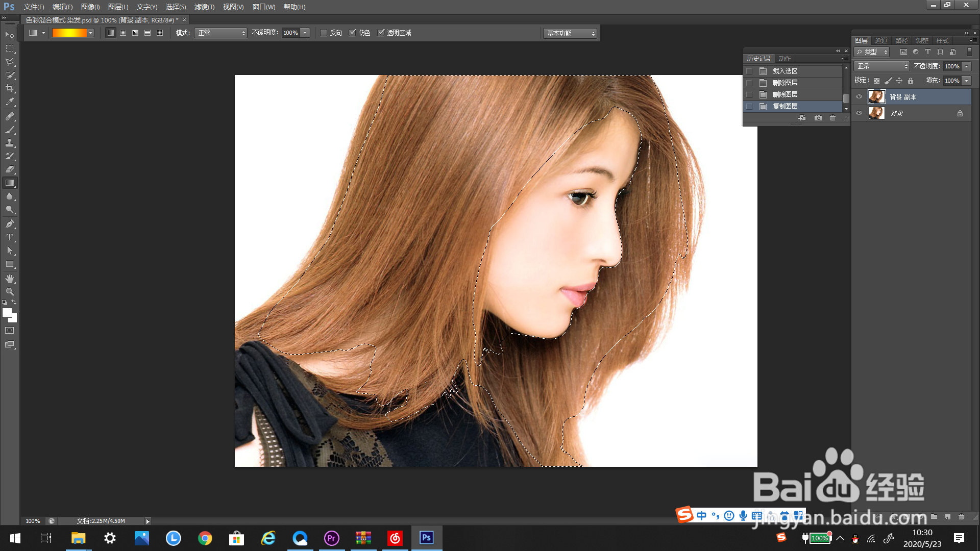Select the Zoom tool
The image size is (980, 551).
[10, 292]
